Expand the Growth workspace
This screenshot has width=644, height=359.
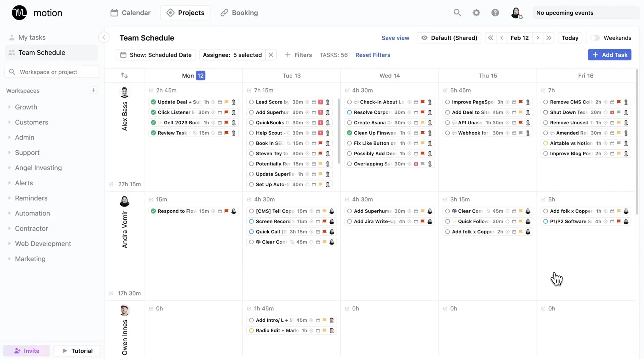(10, 107)
